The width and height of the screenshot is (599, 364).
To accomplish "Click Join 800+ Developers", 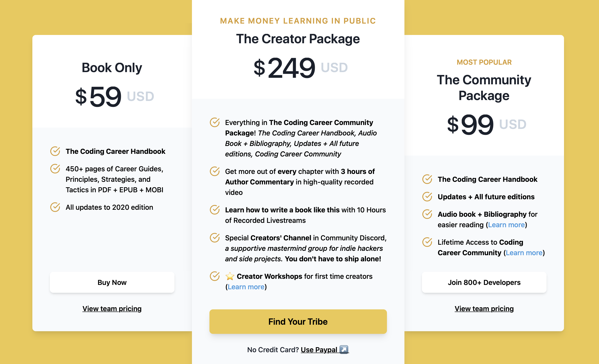I will pyautogui.click(x=484, y=282).
